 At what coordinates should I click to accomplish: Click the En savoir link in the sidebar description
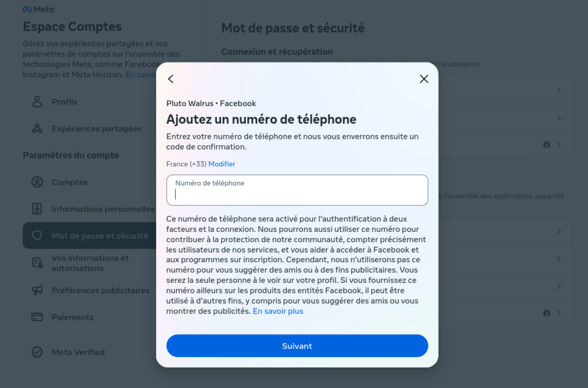(x=141, y=75)
